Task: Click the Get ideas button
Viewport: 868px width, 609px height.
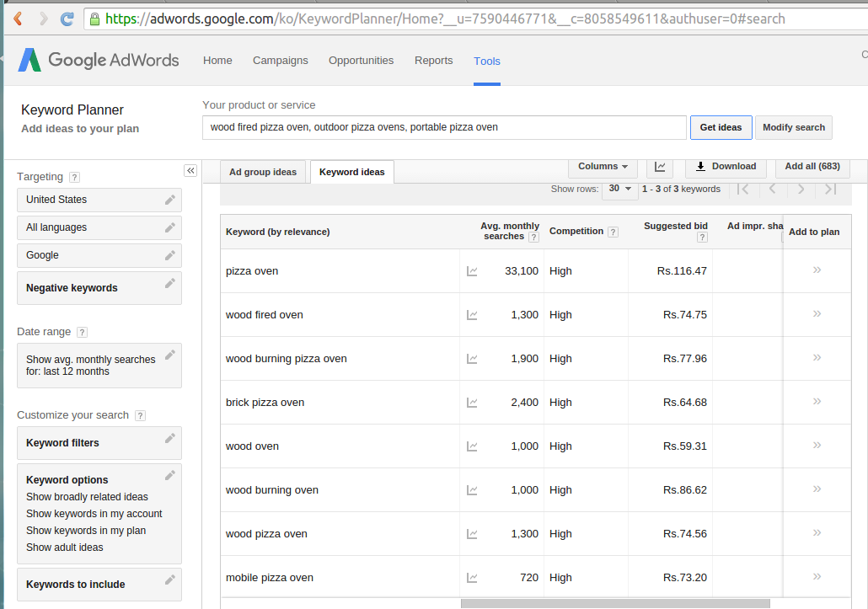Action: pyautogui.click(x=721, y=128)
